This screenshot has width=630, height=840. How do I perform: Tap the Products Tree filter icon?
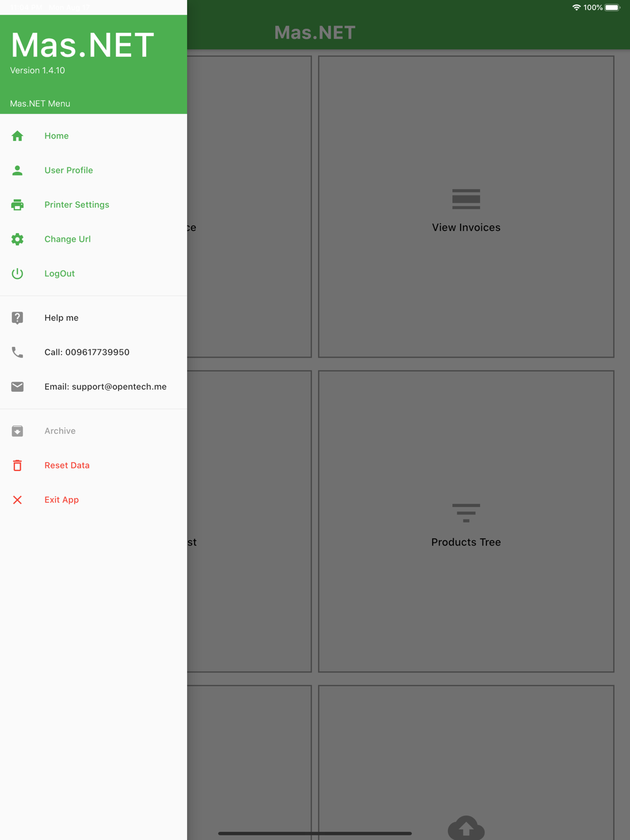[466, 513]
